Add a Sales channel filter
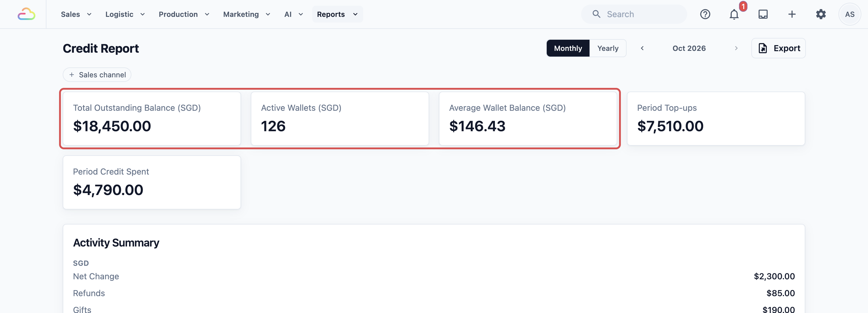Viewport: 868px width, 313px height. tap(97, 75)
